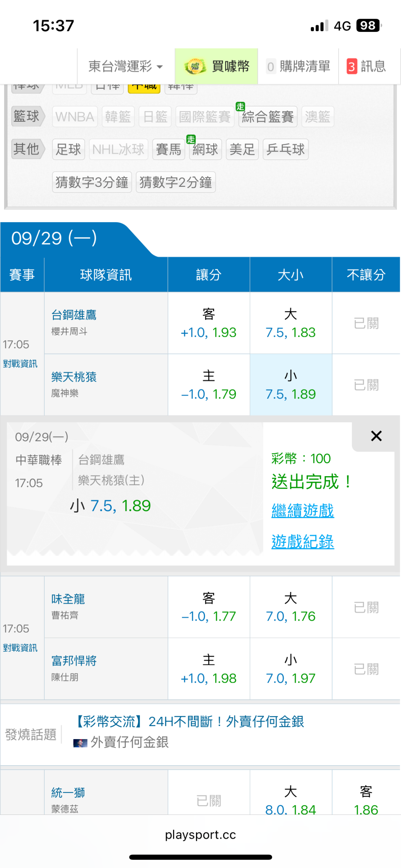Open 對戰資訊 for the 台鋼雄鷹 game
Image resolution: width=401 pixels, height=868 pixels.
pos(20,364)
